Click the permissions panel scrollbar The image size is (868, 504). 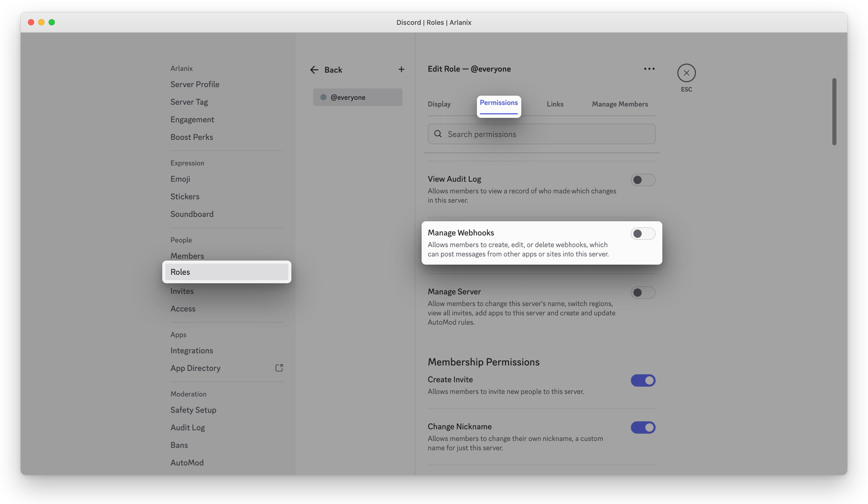pos(834,112)
